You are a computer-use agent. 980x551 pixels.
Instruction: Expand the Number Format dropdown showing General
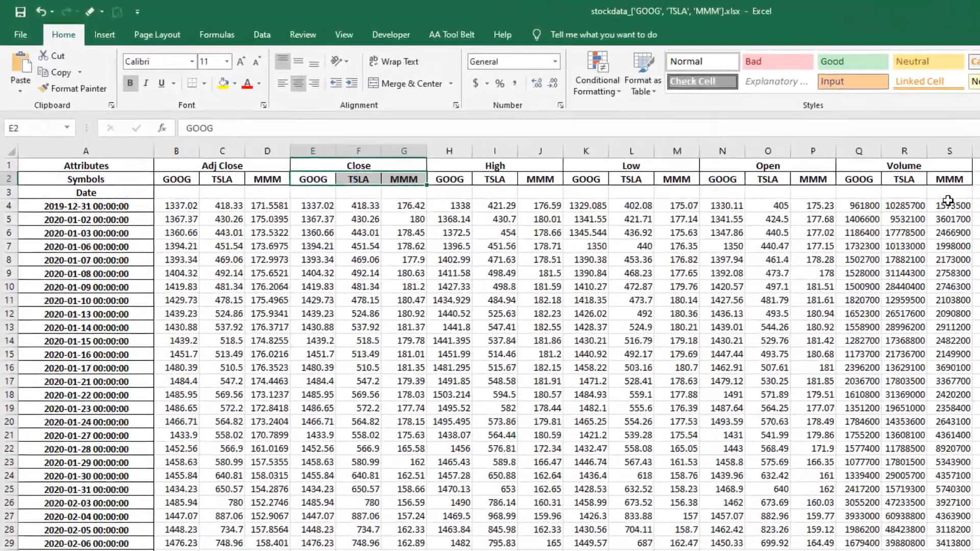point(555,61)
